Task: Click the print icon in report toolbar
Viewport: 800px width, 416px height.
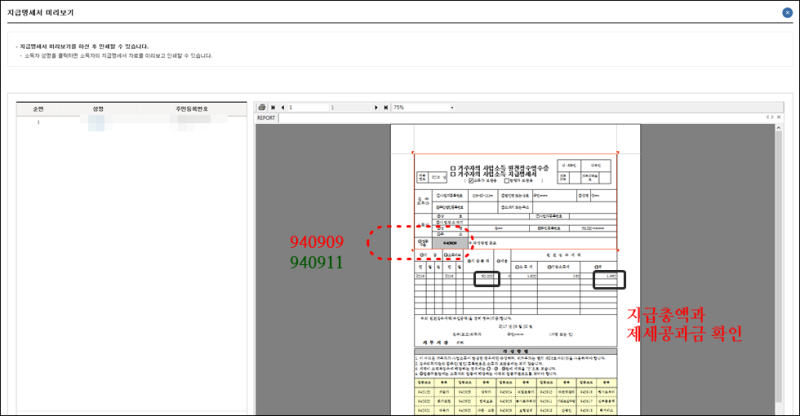Action: [x=261, y=107]
